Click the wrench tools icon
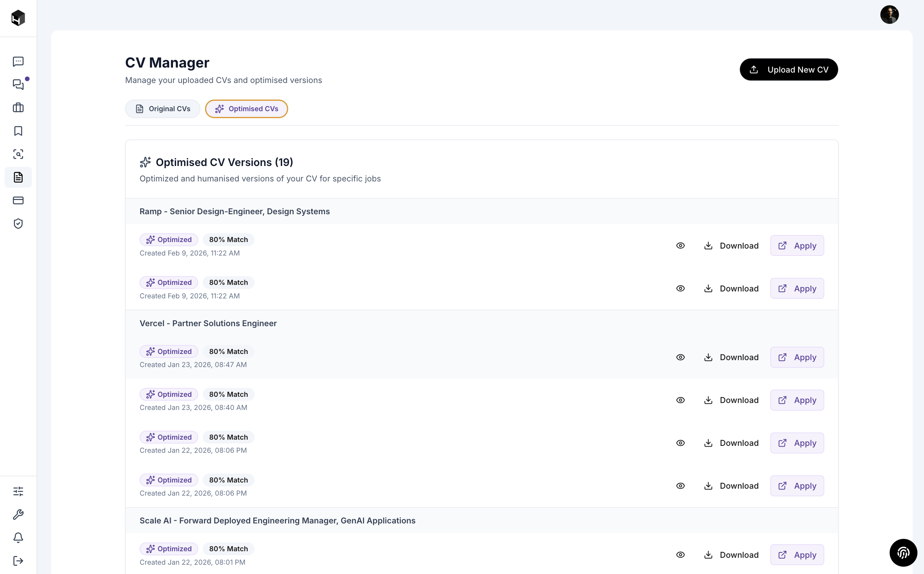924x574 pixels. click(18, 515)
